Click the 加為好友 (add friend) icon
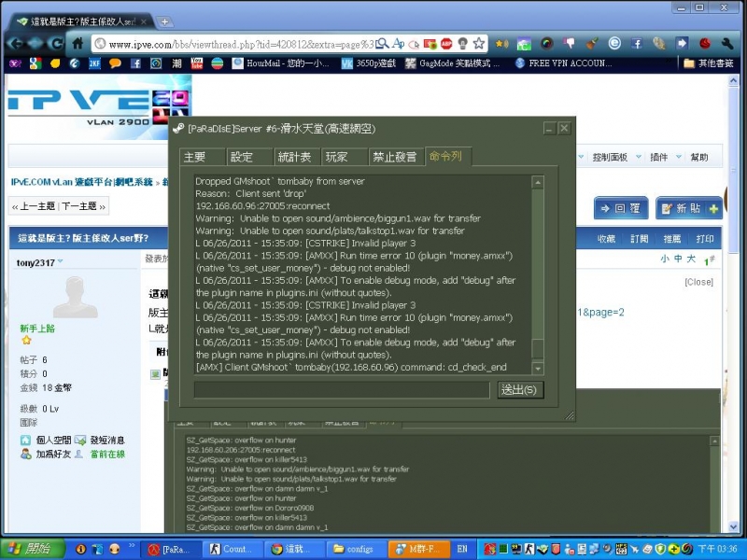This screenshot has width=747, height=560. click(x=25, y=455)
